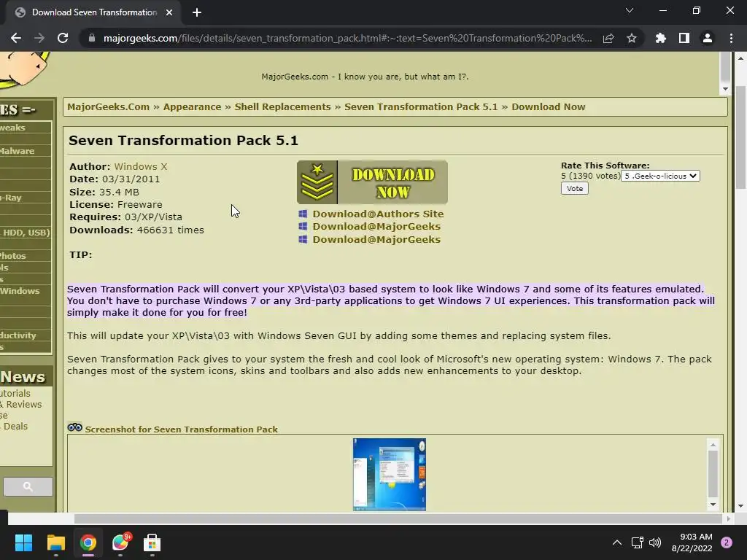Viewport: 747px width, 560px height.
Task: Open Microsoft Store from taskbar
Action: (152, 542)
